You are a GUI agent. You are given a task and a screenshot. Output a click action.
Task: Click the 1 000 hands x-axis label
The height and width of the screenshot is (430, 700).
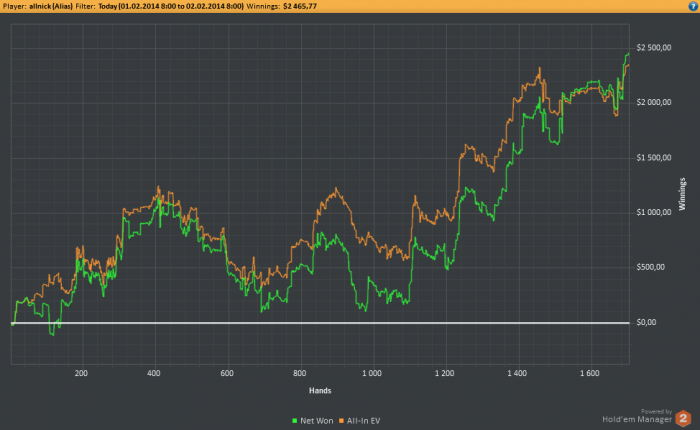371,373
